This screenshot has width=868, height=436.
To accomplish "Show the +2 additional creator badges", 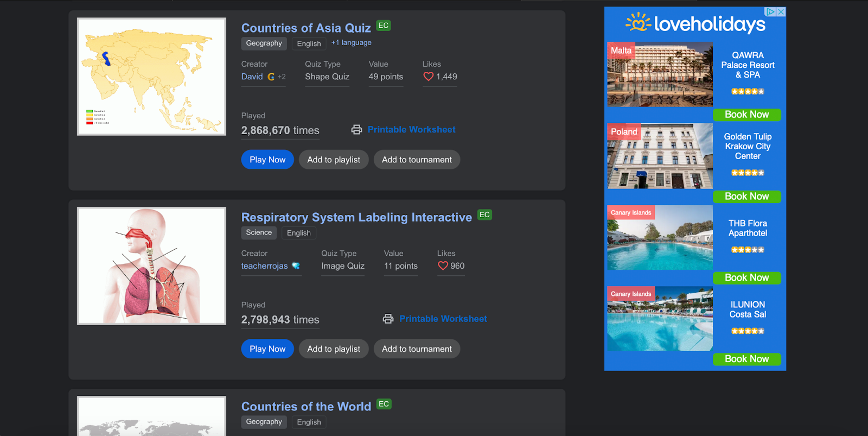I will [x=282, y=77].
